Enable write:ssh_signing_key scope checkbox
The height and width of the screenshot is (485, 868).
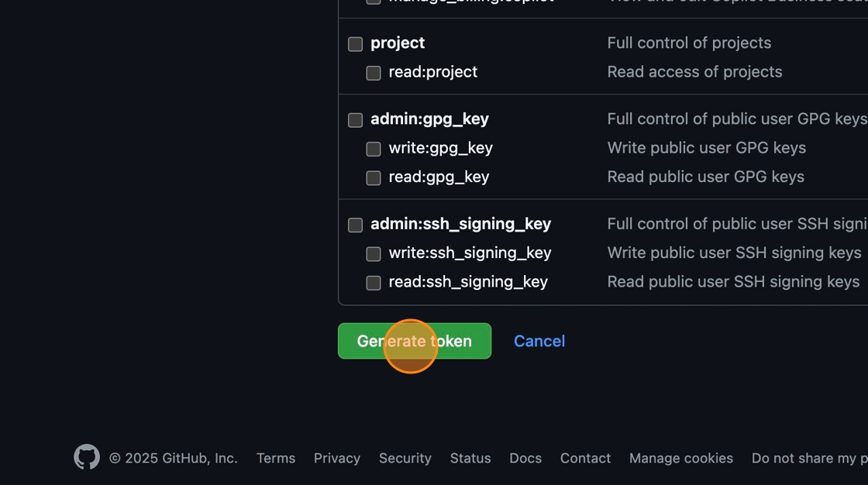tap(374, 254)
